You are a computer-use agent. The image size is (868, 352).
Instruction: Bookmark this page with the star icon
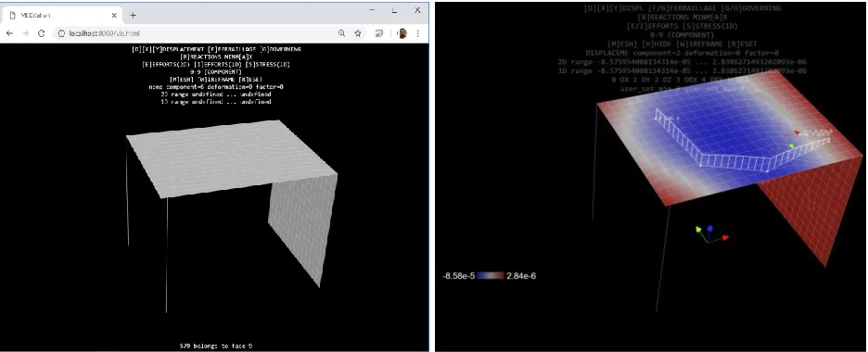click(x=358, y=33)
